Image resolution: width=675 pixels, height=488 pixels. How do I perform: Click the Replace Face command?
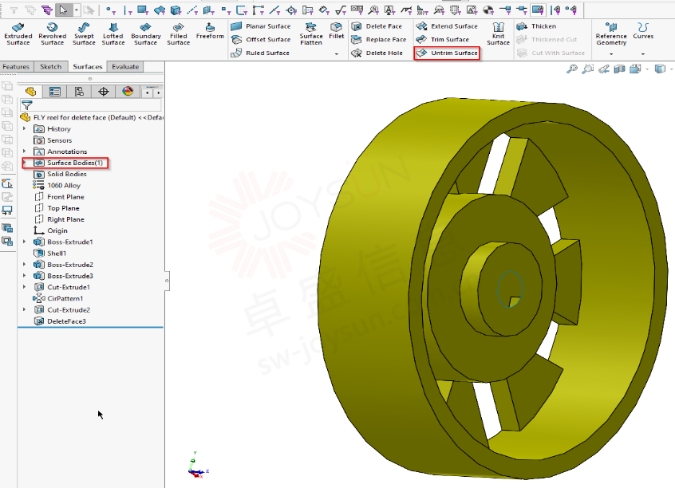(x=378, y=40)
